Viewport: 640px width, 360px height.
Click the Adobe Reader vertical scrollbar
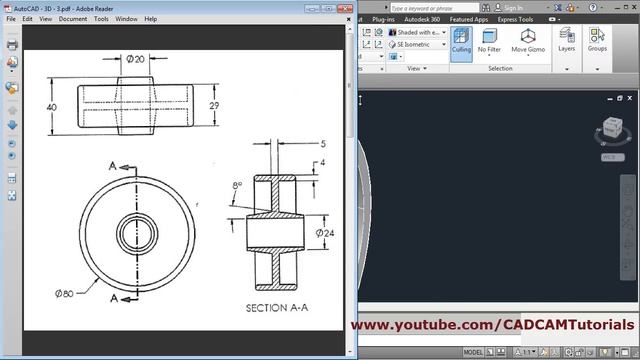[349, 191]
